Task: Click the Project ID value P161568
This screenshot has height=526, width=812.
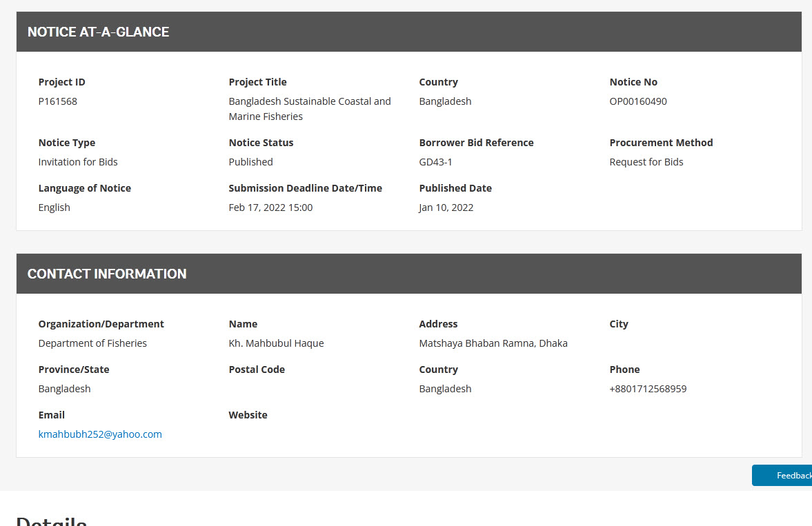Action: tap(58, 101)
